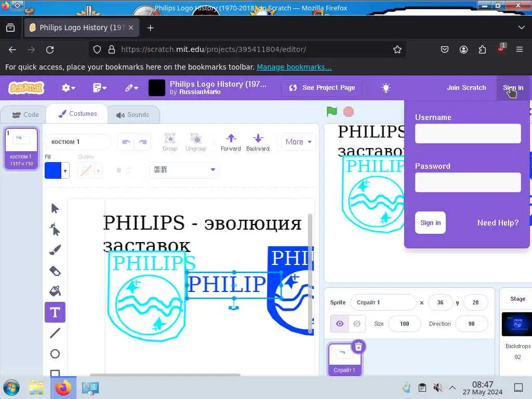532x399 pixels.
Task: Move selection Backward
Action: [x=258, y=142]
